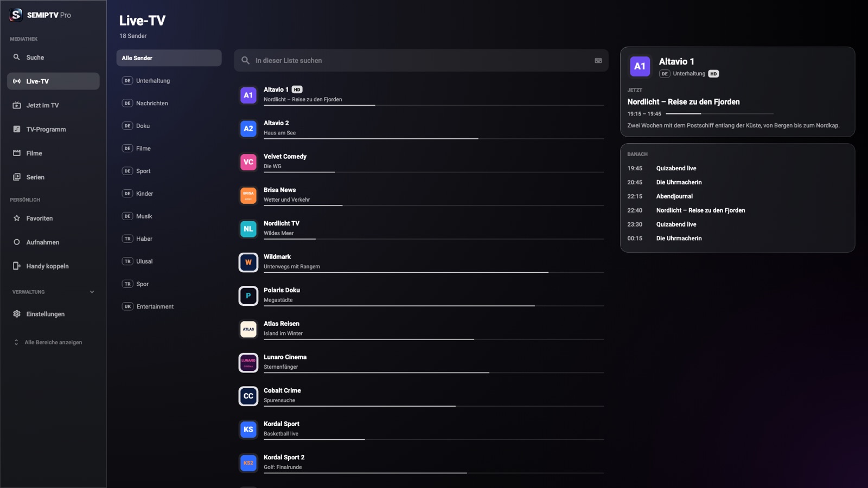Viewport: 868px width, 488px height.
Task: Select 00:15 Die Uhrmacherin programme entry
Action: (x=738, y=239)
